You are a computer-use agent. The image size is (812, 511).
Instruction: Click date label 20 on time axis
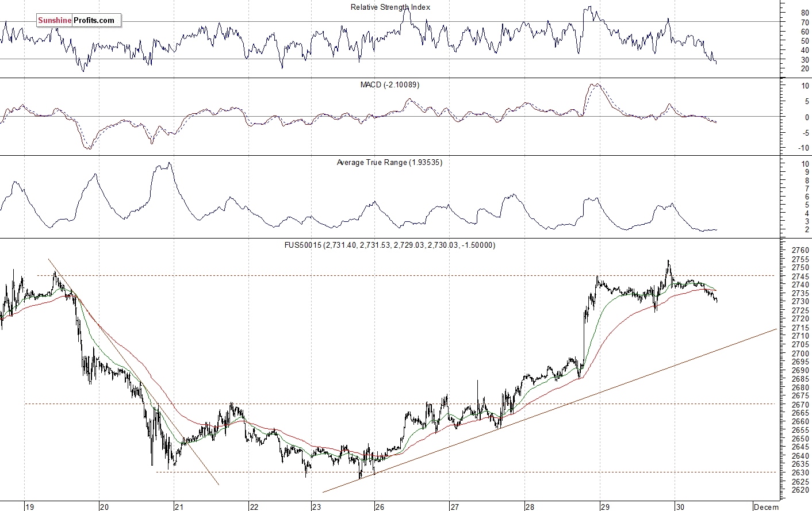(104, 506)
